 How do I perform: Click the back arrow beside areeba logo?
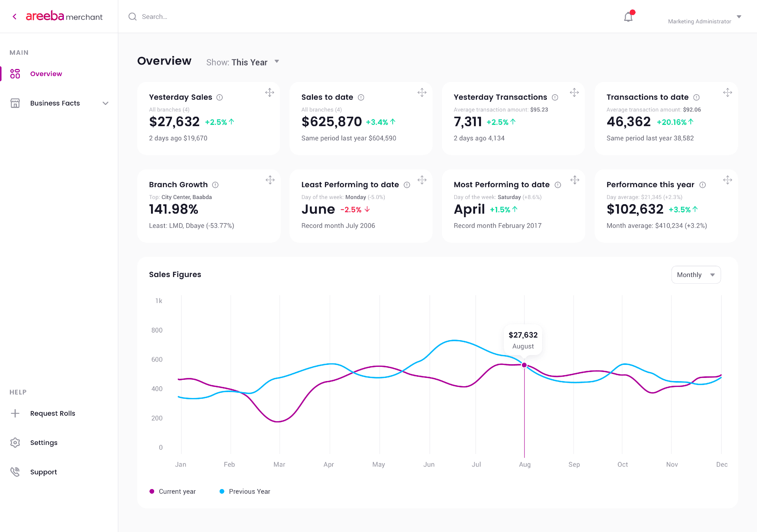pos(15,17)
